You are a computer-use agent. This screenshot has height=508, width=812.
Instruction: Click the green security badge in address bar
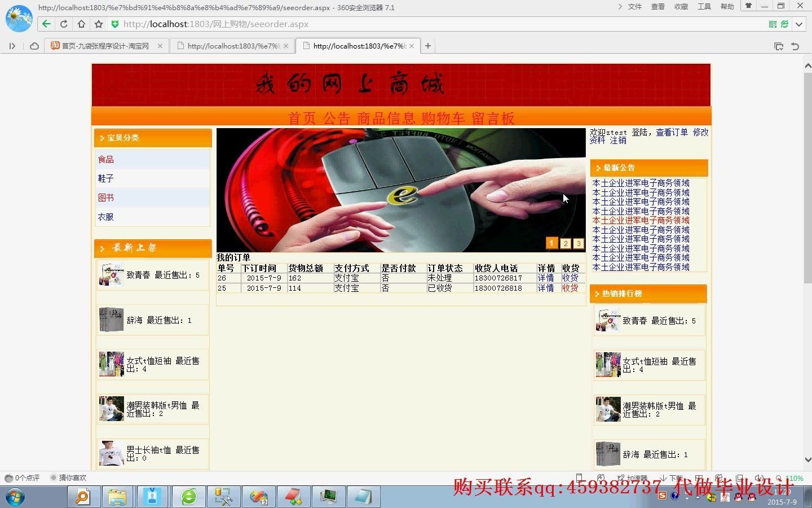click(x=115, y=24)
